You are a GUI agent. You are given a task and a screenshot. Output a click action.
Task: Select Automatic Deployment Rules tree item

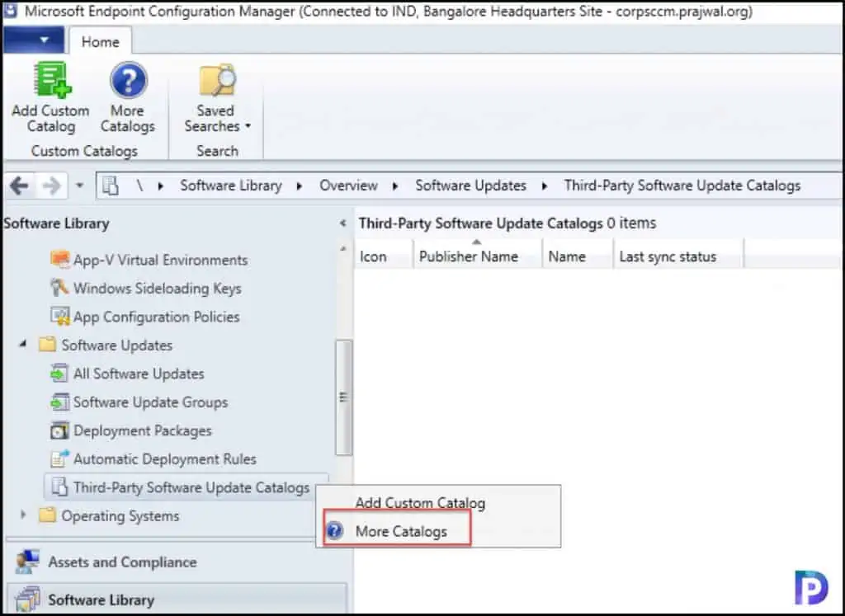coord(165,458)
